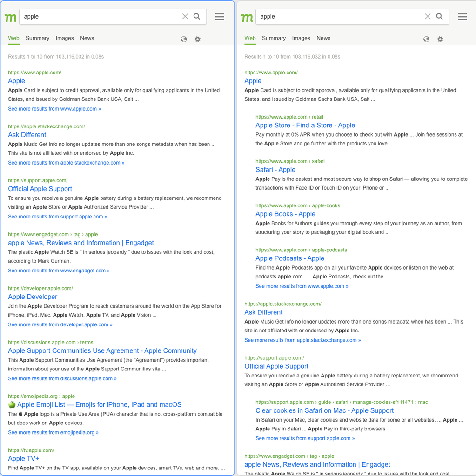The width and height of the screenshot is (476, 476).
Task: Switch to News tab in right window
Action: pyautogui.click(x=323, y=38)
